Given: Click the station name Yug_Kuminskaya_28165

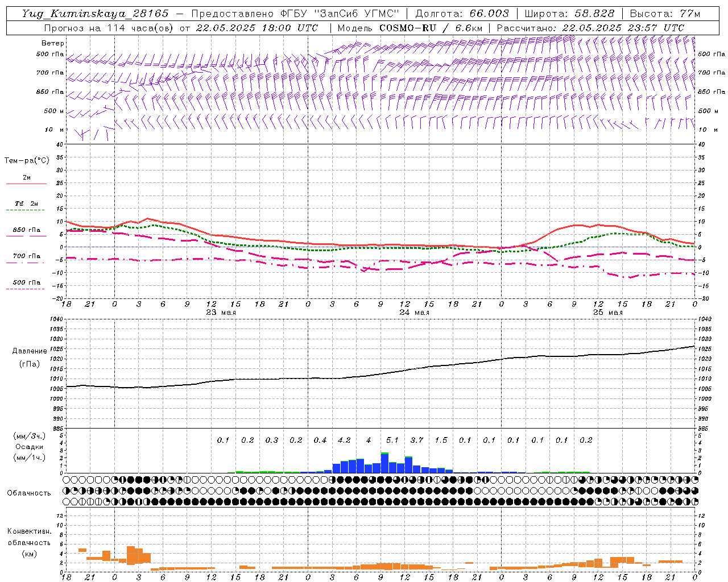Looking at the screenshot, I should [95, 14].
